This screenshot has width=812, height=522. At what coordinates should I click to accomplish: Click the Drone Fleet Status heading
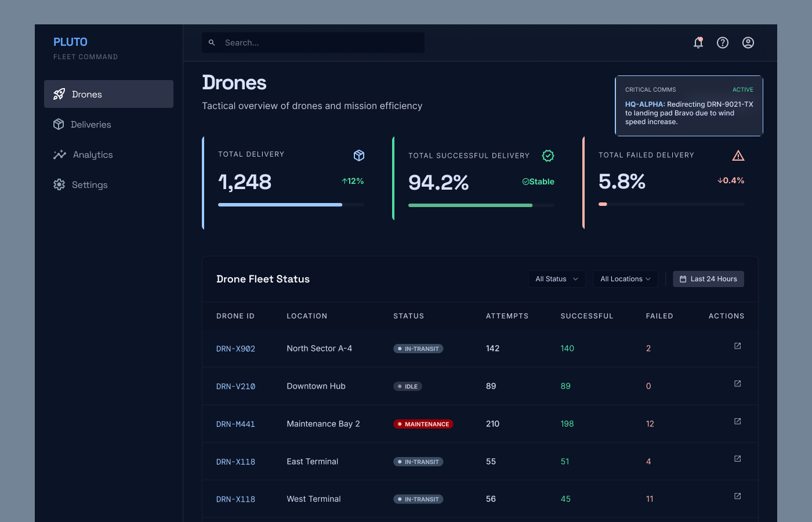[x=263, y=279]
